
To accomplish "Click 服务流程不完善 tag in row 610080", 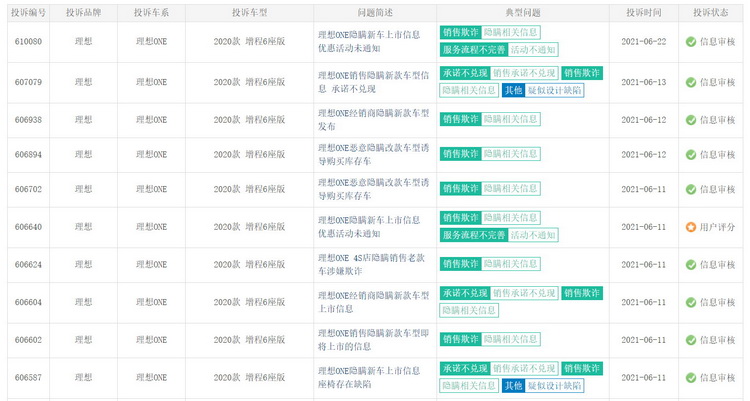I will coord(474,49).
